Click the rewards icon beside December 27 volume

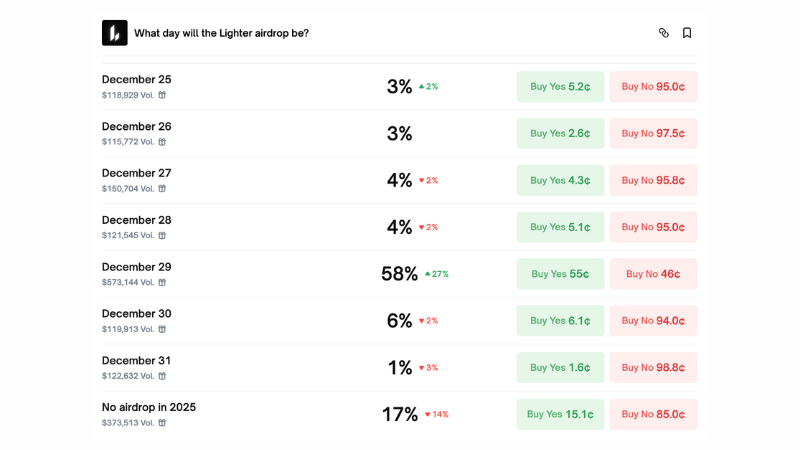click(x=162, y=189)
